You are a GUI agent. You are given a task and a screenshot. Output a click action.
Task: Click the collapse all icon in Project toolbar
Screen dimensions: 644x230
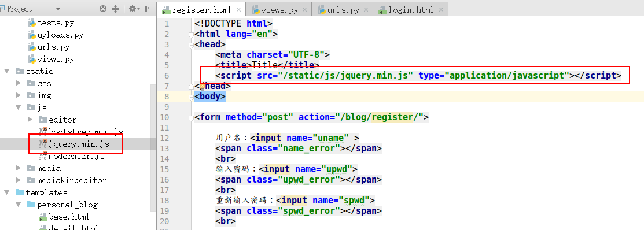115,9
